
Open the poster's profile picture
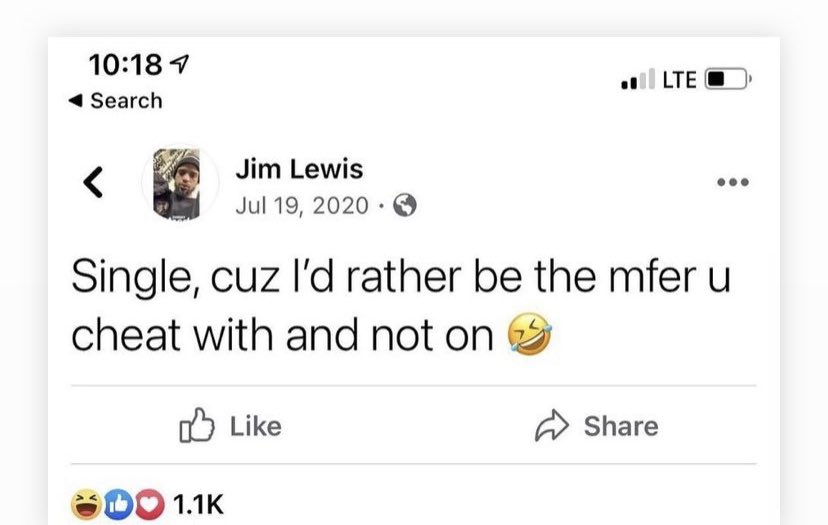tap(180, 183)
